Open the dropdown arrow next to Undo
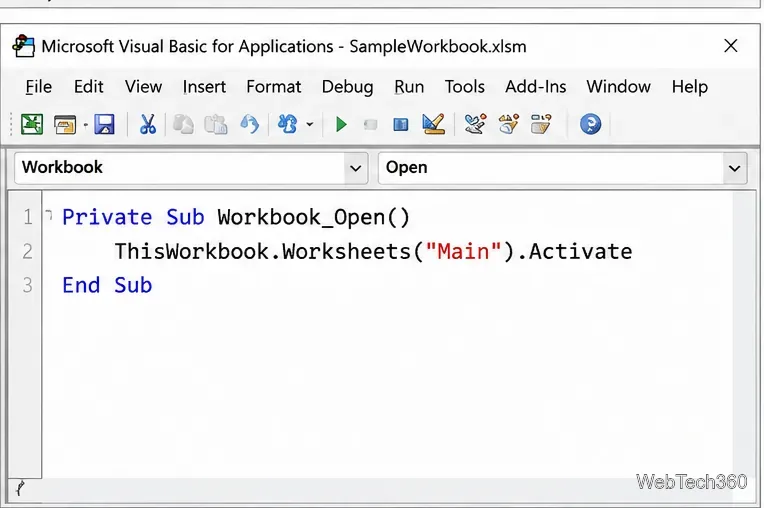The height and width of the screenshot is (508, 764). pos(309,125)
